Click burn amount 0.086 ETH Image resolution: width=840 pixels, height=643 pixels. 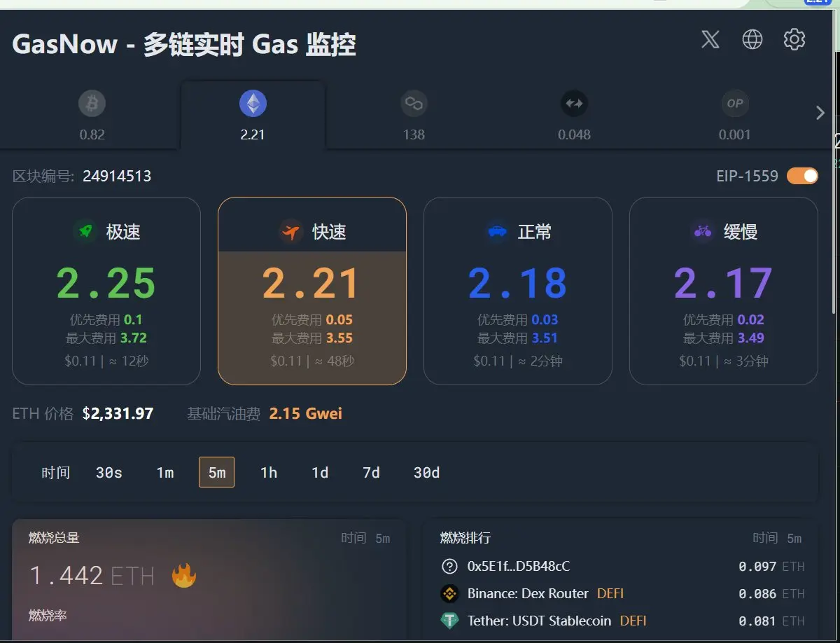[771, 593]
